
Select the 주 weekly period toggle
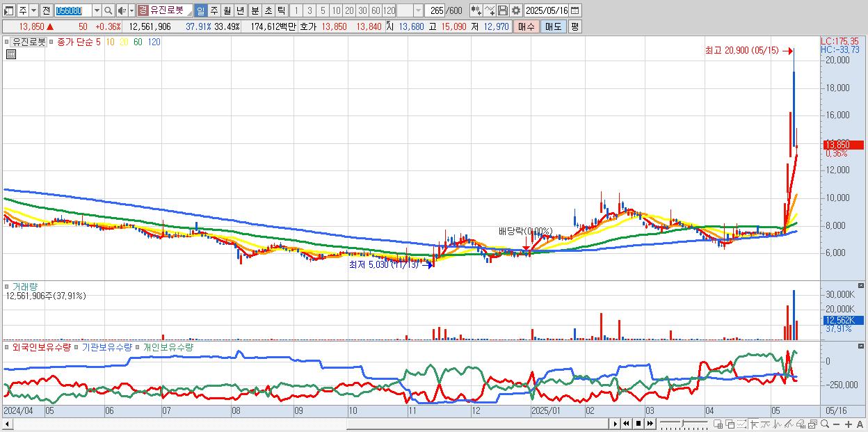tap(214, 10)
